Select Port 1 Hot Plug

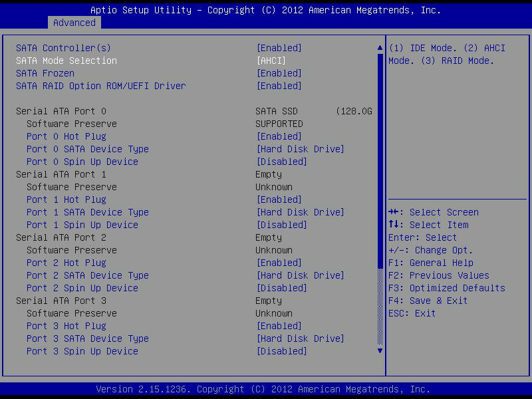click(66, 199)
